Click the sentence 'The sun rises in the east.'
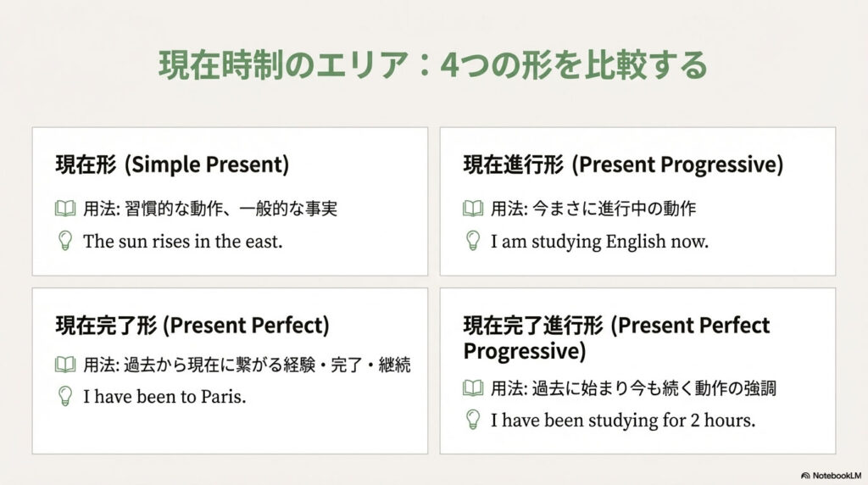 (182, 241)
